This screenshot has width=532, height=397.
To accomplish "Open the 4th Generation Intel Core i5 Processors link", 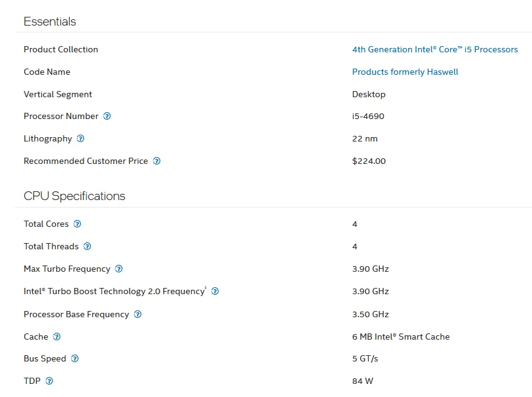I will pos(435,49).
